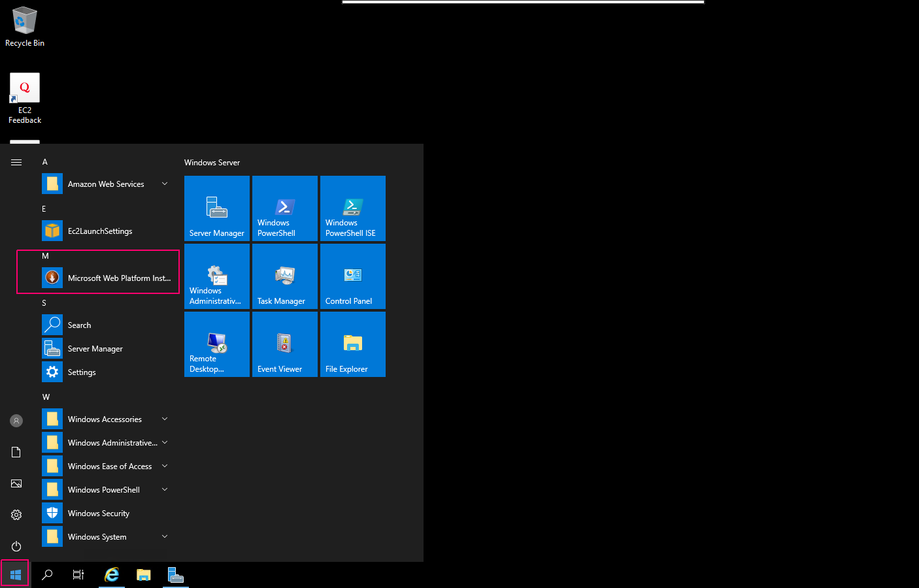
Task: Open taskbar search magnifier
Action: pos(47,575)
